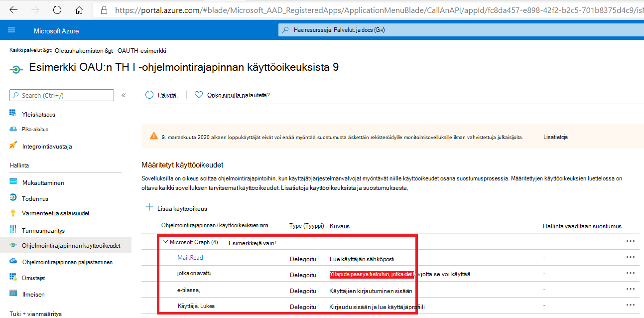Open the Oletushakemiston breadcrumb
The height and width of the screenshot is (318, 644).
point(84,50)
